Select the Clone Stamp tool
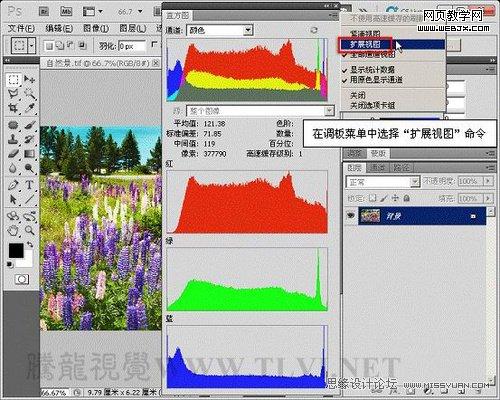The width and height of the screenshot is (500, 400). pos(13,139)
